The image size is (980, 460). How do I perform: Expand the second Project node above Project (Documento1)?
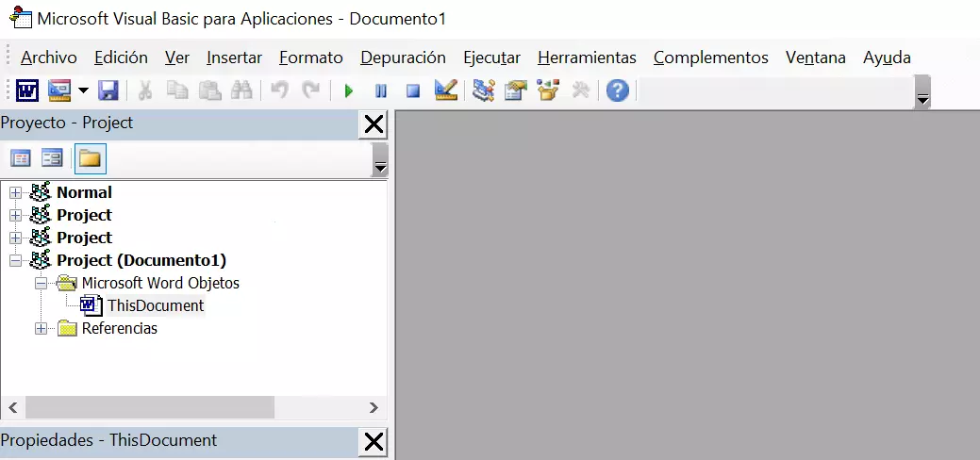click(16, 238)
